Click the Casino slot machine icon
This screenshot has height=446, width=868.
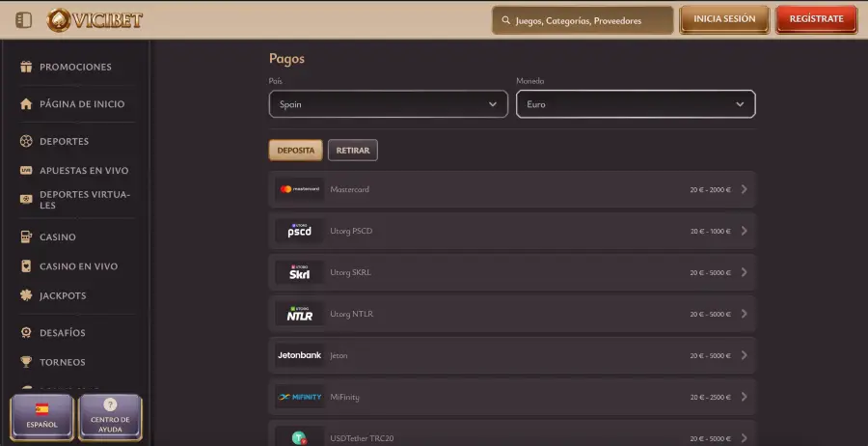pyautogui.click(x=26, y=237)
